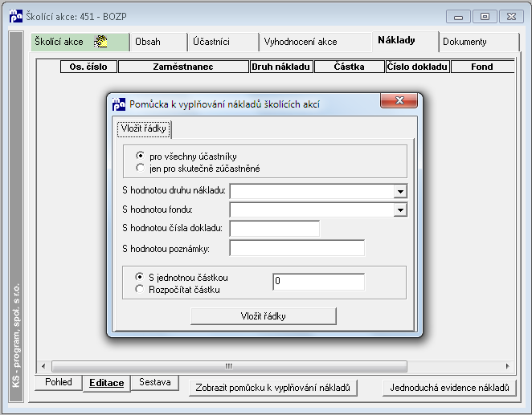Open 'S hodnotou fondu' dropdown arrow

[x=400, y=210]
